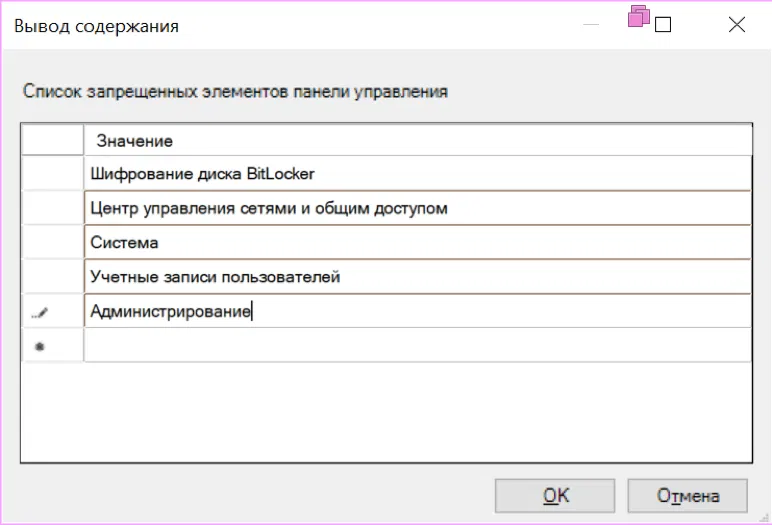Click the Значение column header
The height and width of the screenshot is (525, 772).
pos(416,140)
